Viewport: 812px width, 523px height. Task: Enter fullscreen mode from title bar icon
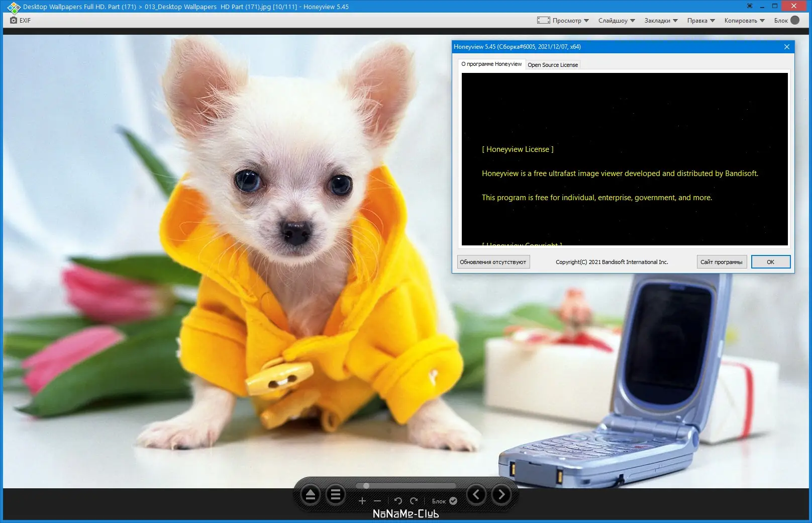[x=750, y=7]
